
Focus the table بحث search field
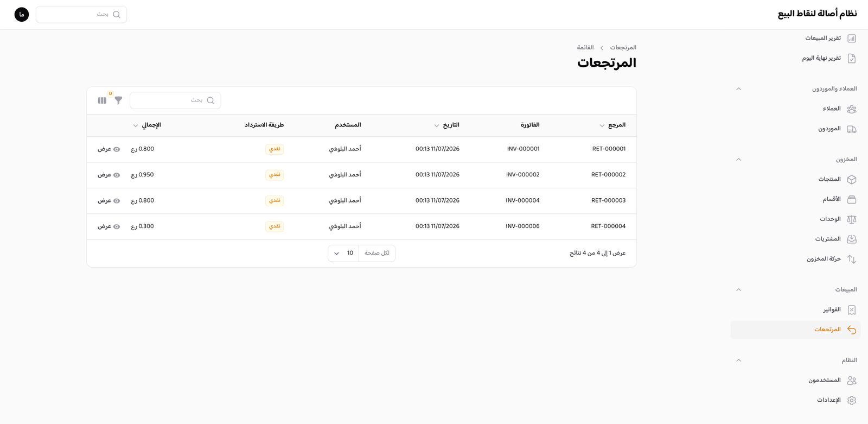point(175,100)
